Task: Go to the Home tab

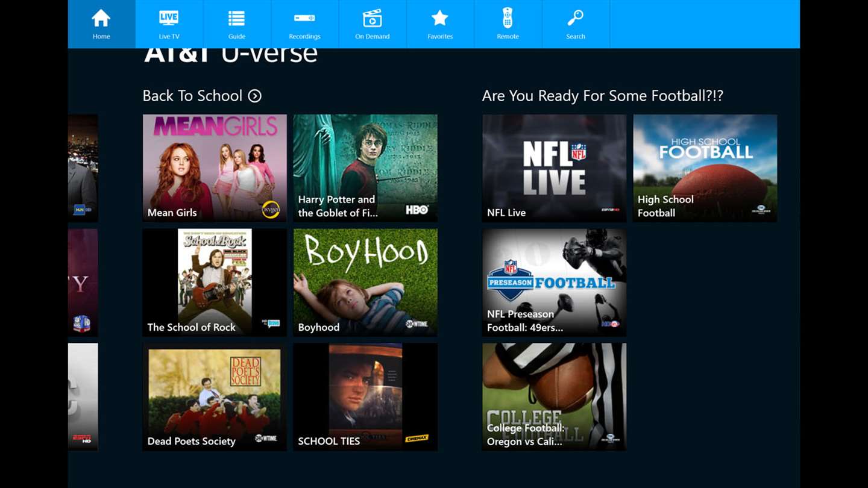Action: click(x=101, y=24)
